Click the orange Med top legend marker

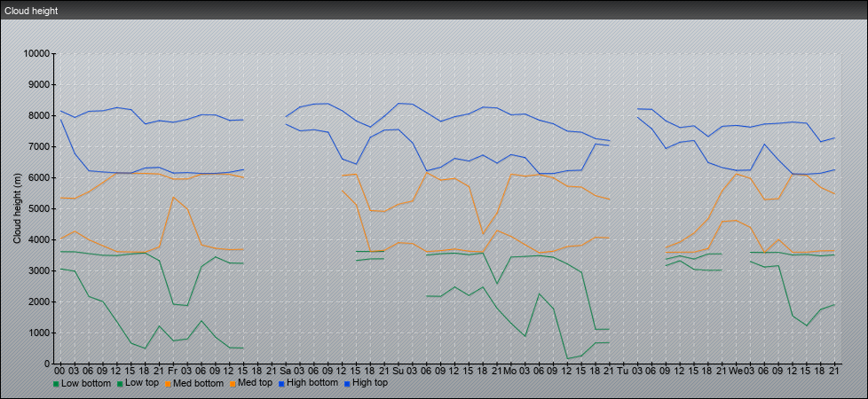pyautogui.click(x=234, y=384)
